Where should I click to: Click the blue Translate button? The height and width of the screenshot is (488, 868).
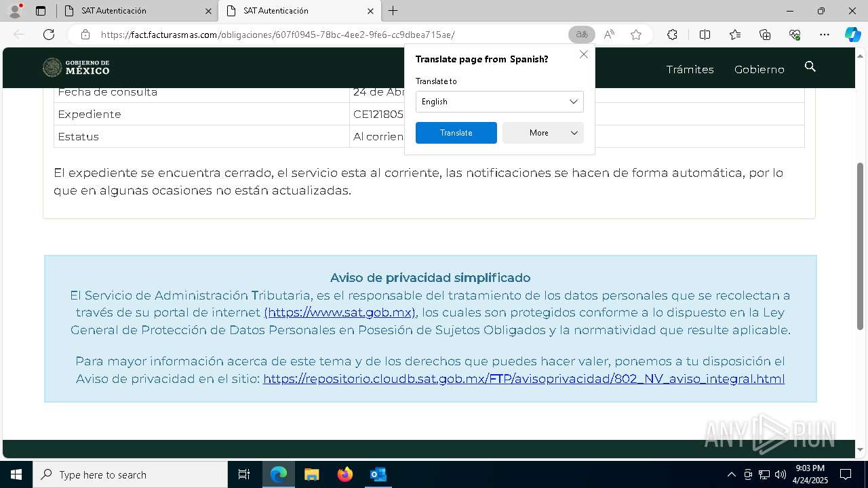pos(456,133)
